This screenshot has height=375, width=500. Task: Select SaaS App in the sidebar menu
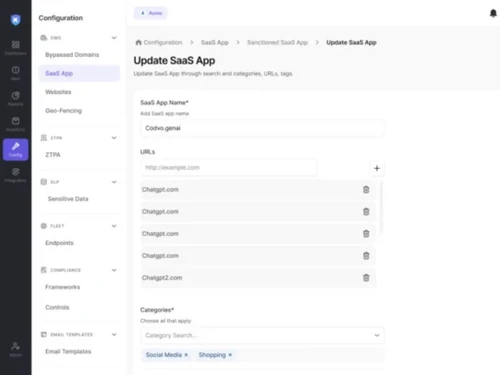pyautogui.click(x=79, y=73)
